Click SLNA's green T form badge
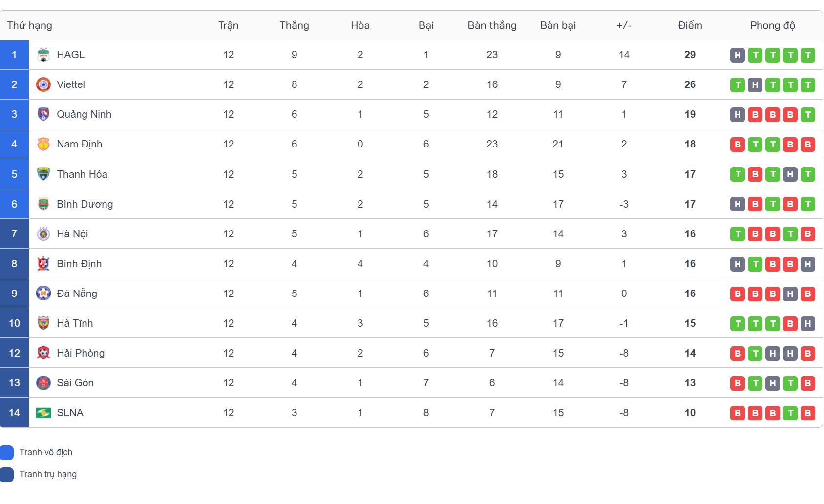824x504 pixels. (x=790, y=413)
